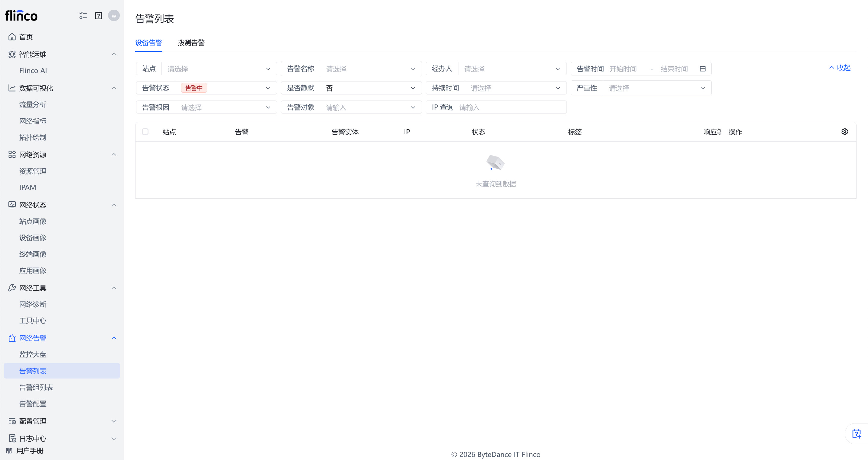Screen dimensions: 868x460
Task: Switch to the 拨测告警 tab
Action: pyautogui.click(x=191, y=43)
